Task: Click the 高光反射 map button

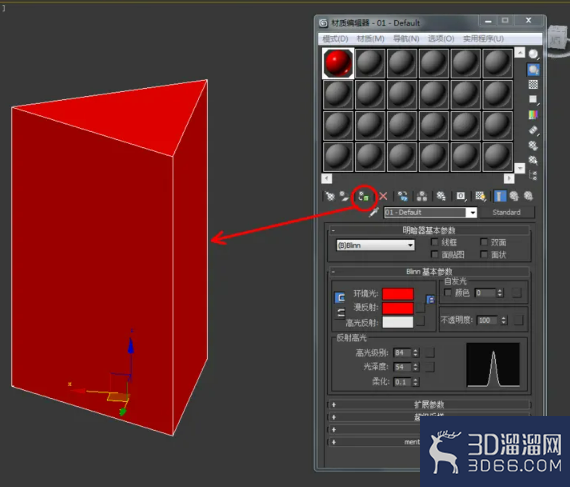Action: tap(421, 321)
